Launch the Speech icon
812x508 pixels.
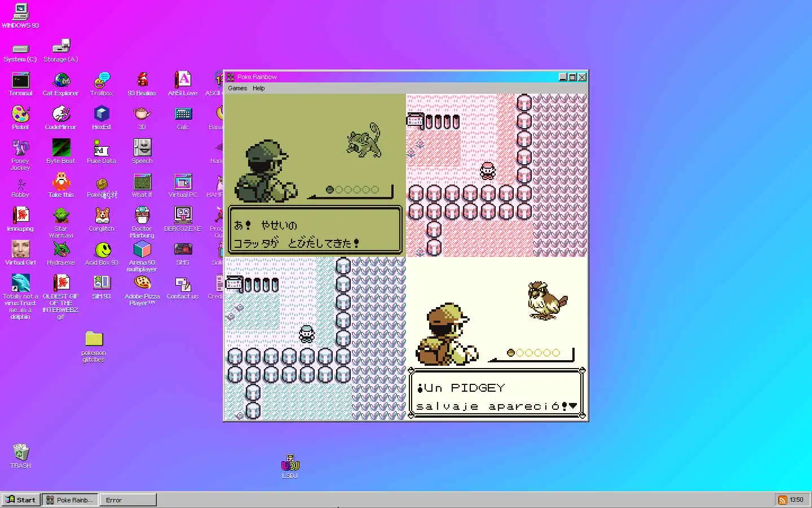click(x=142, y=152)
